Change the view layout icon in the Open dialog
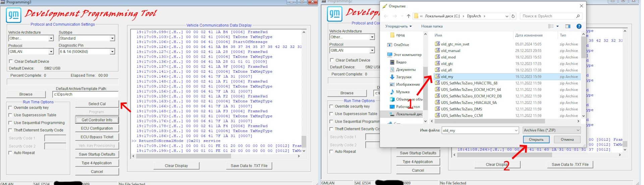 pos(551,26)
